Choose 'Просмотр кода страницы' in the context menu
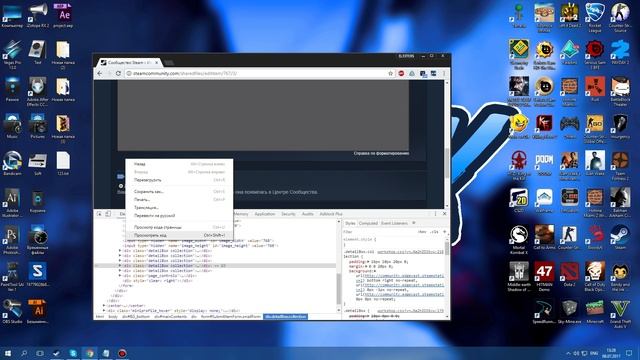 (x=179, y=227)
